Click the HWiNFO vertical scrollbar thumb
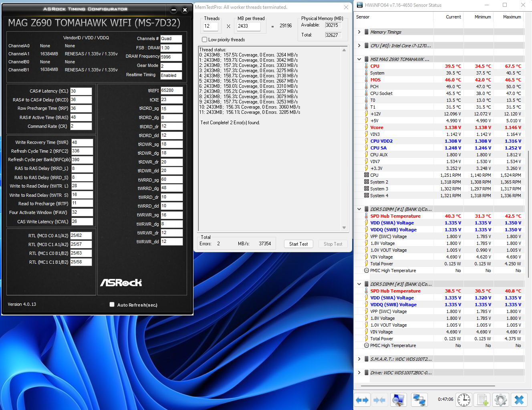 click(x=528, y=214)
